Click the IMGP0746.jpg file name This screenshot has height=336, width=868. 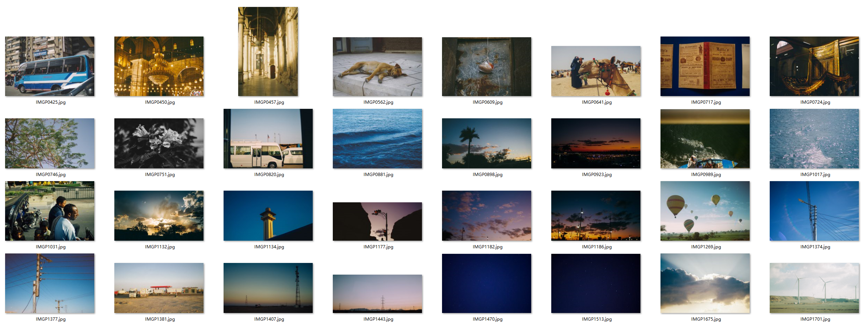pos(51,175)
